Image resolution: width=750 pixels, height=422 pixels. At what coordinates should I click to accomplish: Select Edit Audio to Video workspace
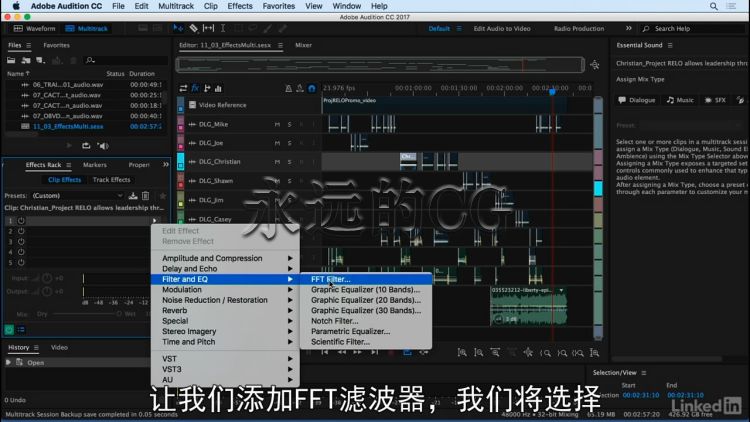[502, 29]
